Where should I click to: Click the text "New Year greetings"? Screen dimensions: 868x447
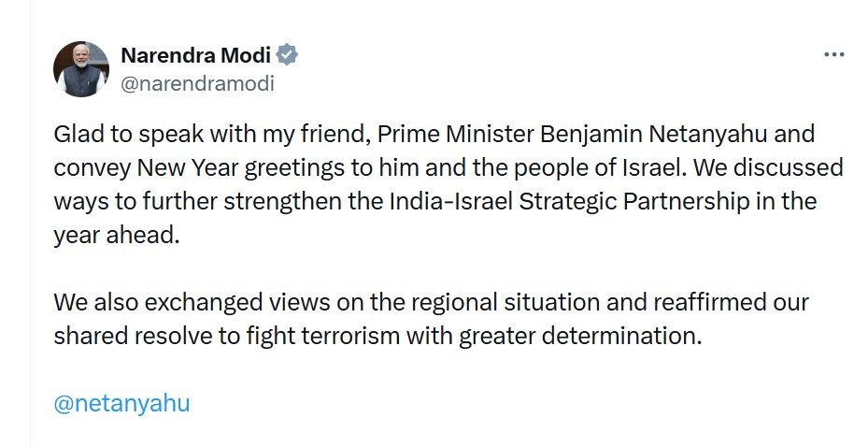[224, 167]
